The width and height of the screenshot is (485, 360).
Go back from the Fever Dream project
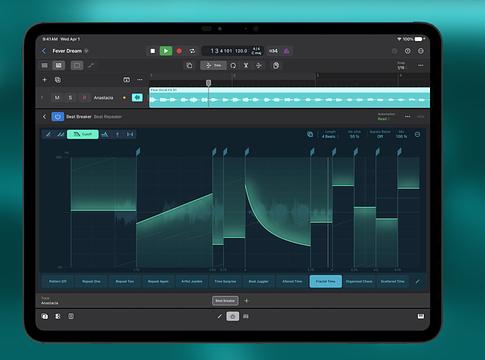pos(44,51)
